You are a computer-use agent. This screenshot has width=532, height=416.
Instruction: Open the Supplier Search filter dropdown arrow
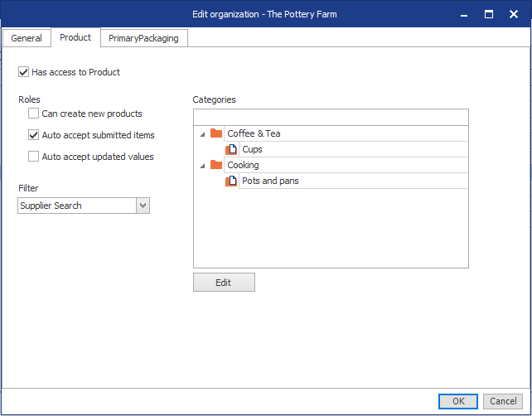[143, 206]
